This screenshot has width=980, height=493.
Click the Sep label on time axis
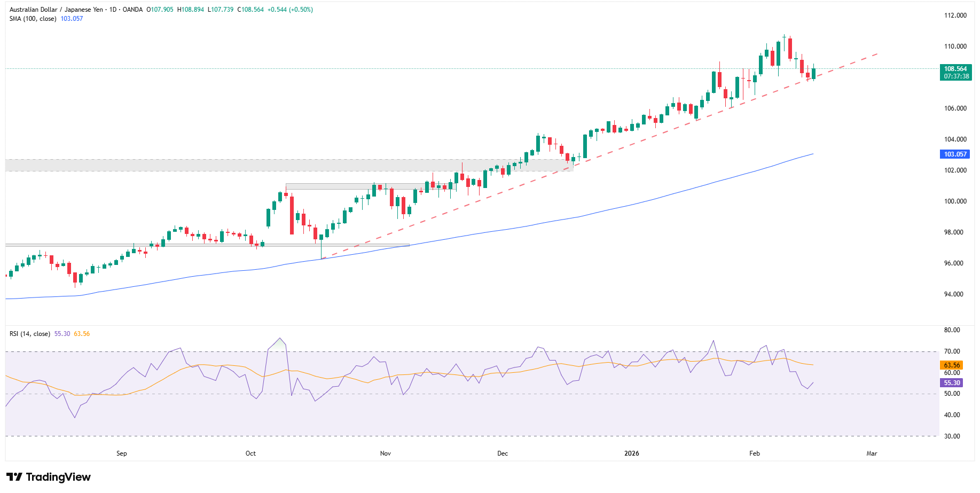(x=121, y=453)
